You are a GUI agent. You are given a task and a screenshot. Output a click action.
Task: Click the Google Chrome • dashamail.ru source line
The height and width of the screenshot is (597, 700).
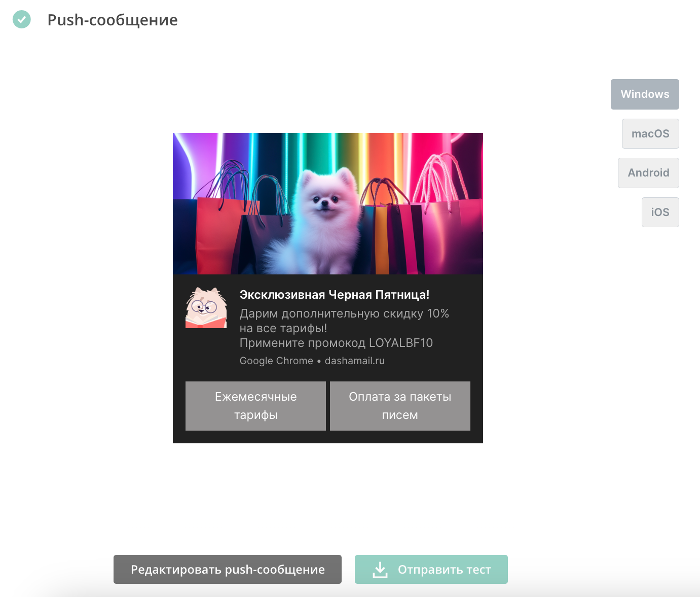click(312, 361)
